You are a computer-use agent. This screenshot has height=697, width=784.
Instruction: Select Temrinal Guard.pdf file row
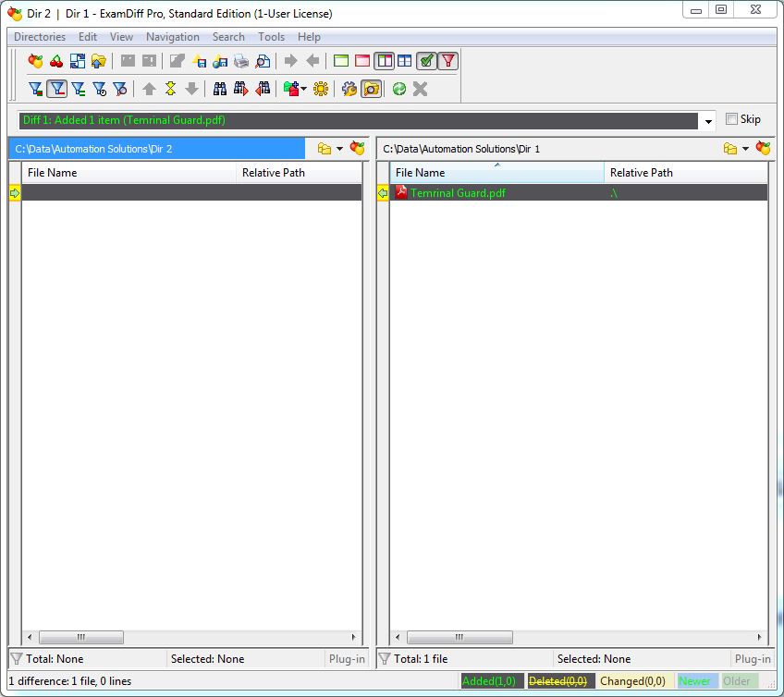point(579,192)
